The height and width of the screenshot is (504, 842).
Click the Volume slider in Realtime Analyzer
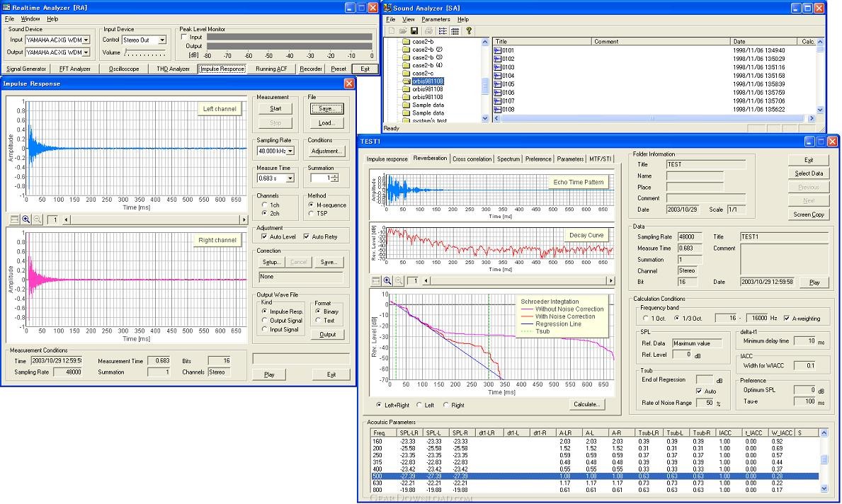(x=145, y=52)
